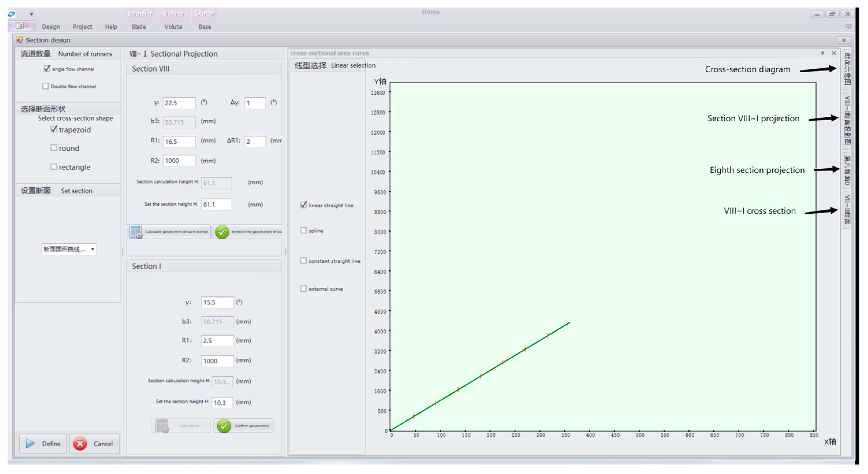Click red X Cancel icon

click(80, 443)
